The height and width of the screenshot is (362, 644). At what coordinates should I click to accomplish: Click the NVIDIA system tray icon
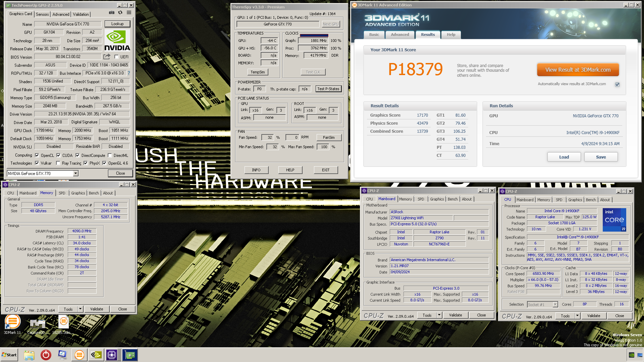[x=632, y=355]
